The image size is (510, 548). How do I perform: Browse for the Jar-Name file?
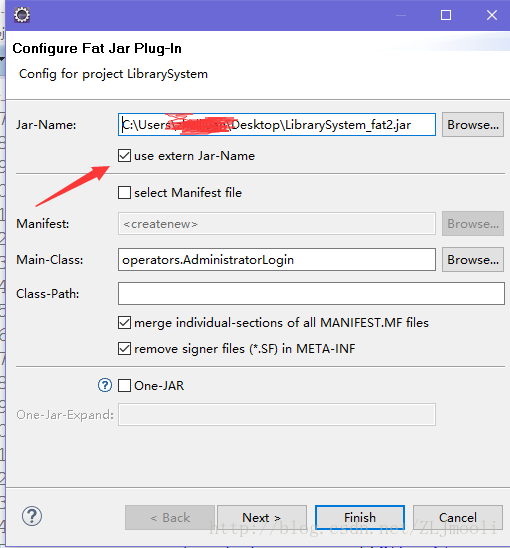473,124
